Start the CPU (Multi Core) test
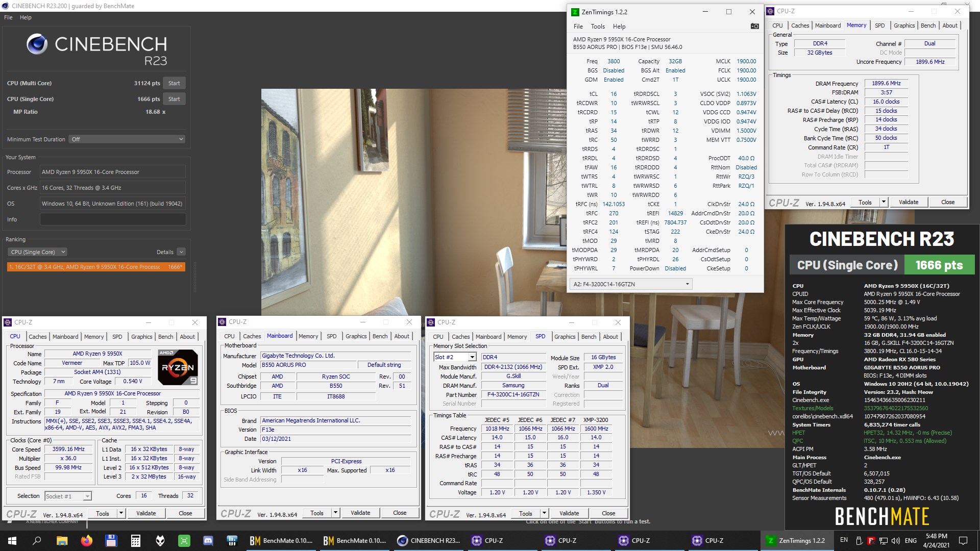The image size is (980, 551). (x=174, y=83)
